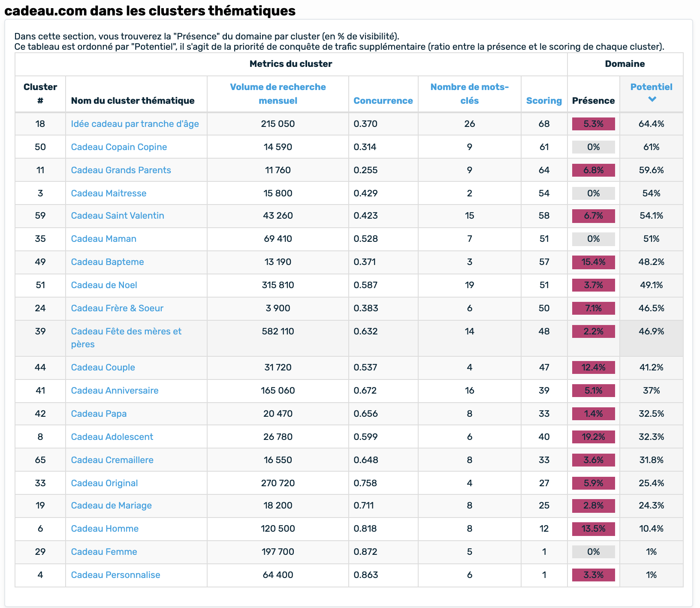Click the Nom du cluster thématique header
This screenshot has width=700, height=608.
[x=133, y=100]
